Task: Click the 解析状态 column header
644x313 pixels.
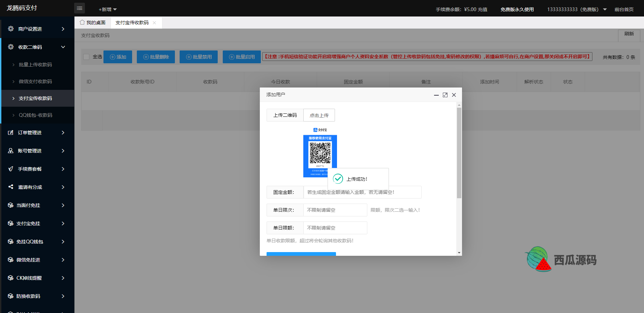Action: coord(533,82)
